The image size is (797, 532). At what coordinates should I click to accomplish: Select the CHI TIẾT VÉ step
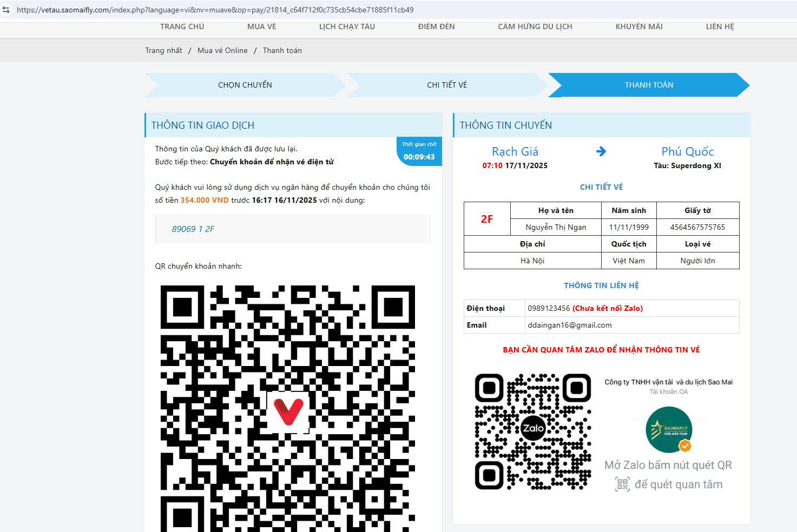tap(447, 85)
